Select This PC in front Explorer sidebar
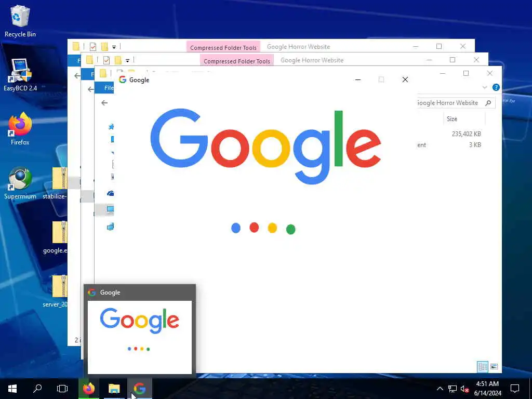The height and width of the screenshot is (399, 532). (110, 209)
